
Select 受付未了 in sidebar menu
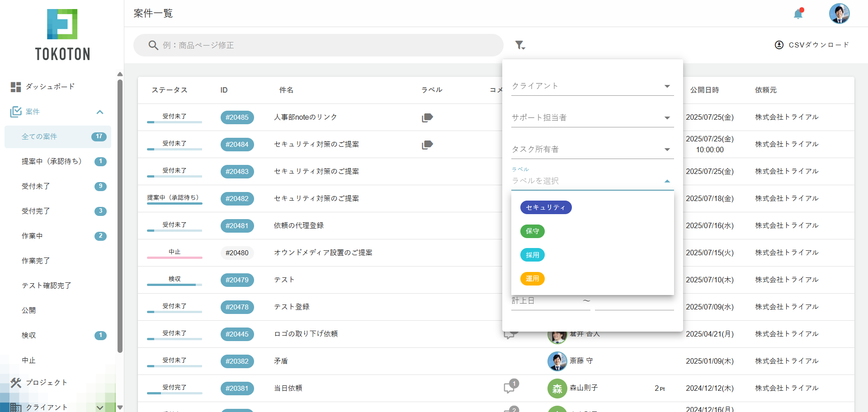(x=36, y=186)
